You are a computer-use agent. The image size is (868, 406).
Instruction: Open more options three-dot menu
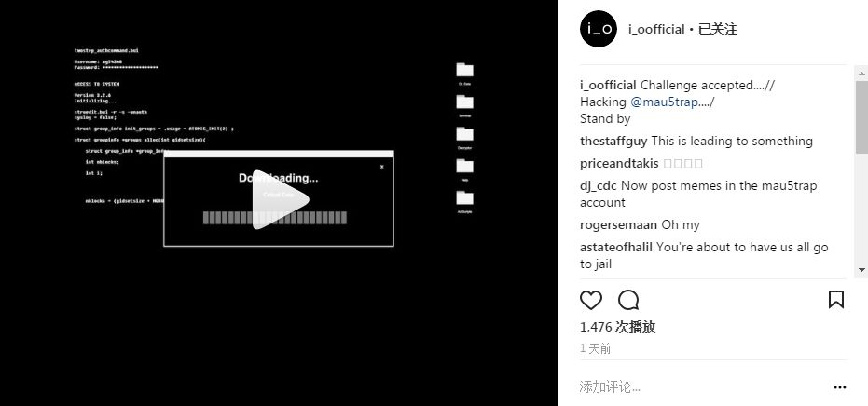tap(840, 387)
